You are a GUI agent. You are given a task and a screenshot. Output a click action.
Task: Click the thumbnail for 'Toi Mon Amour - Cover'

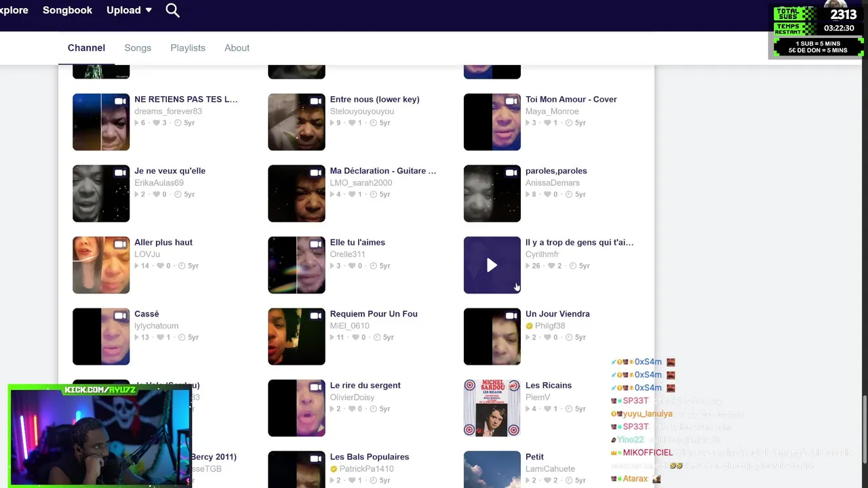[492, 122]
